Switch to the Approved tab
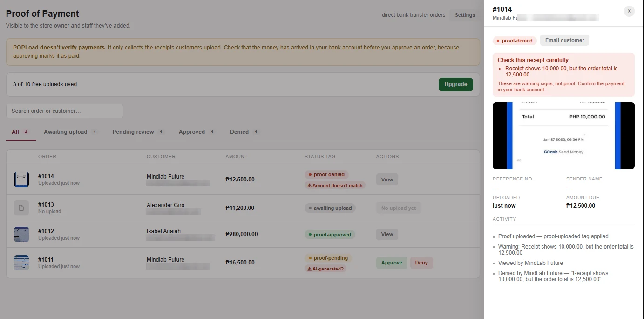Viewport: 644px width, 319px height. point(197,132)
